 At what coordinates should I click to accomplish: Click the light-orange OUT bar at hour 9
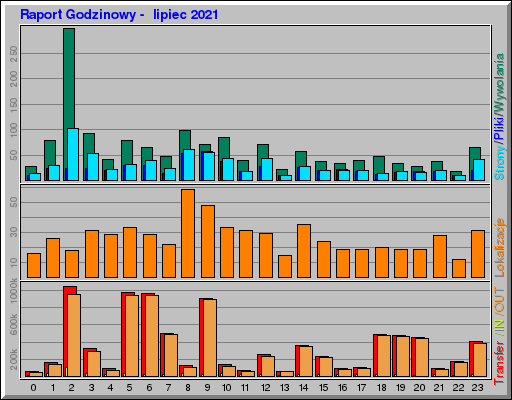coord(210,338)
